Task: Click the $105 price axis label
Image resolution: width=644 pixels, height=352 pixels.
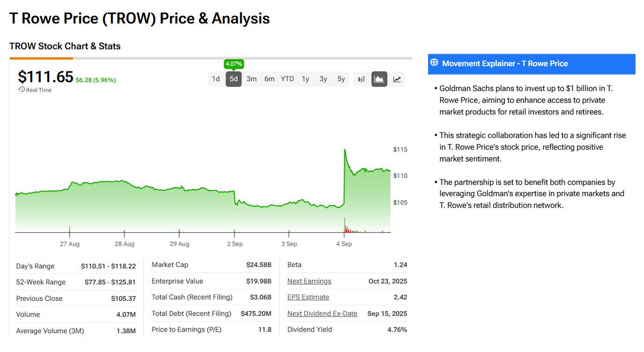Action: click(x=400, y=203)
